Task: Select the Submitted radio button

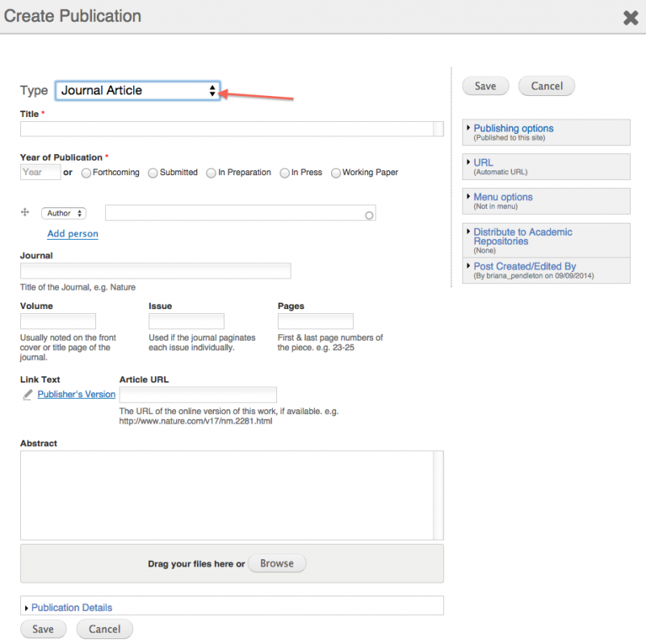Action: coord(153,173)
